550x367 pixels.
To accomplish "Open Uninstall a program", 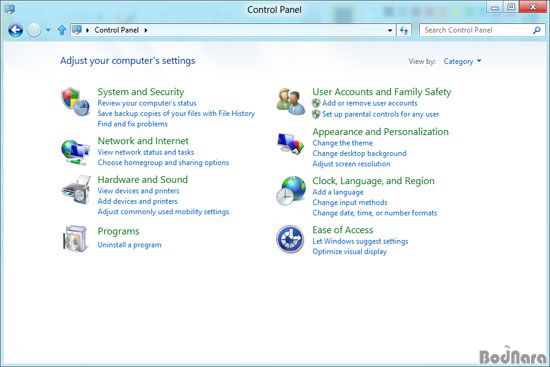I will pyautogui.click(x=129, y=245).
